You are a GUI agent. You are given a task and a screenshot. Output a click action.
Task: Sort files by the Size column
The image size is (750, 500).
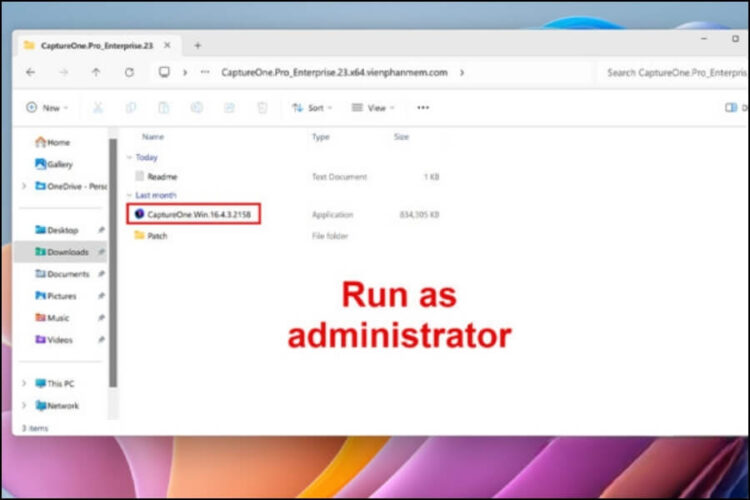[401, 137]
